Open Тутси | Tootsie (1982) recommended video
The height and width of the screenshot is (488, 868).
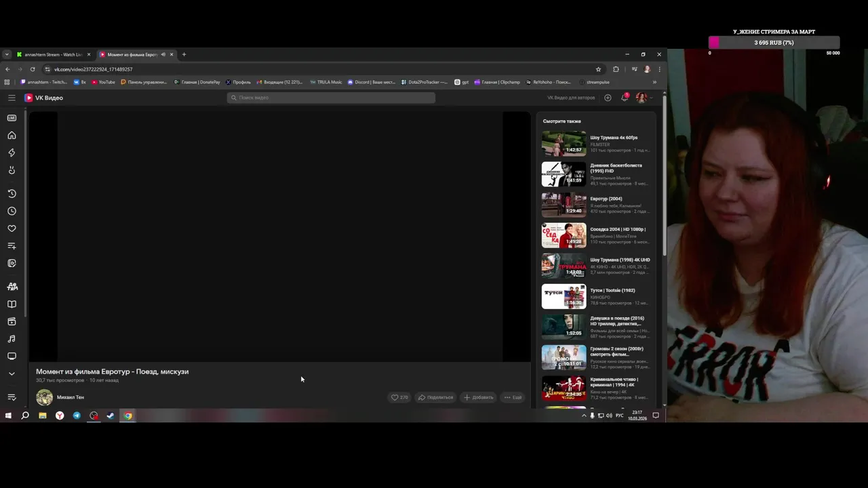612,290
